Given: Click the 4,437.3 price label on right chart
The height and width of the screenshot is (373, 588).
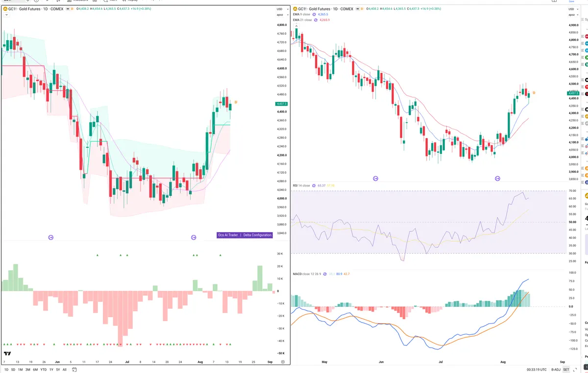Looking at the screenshot, I should pos(573,93).
